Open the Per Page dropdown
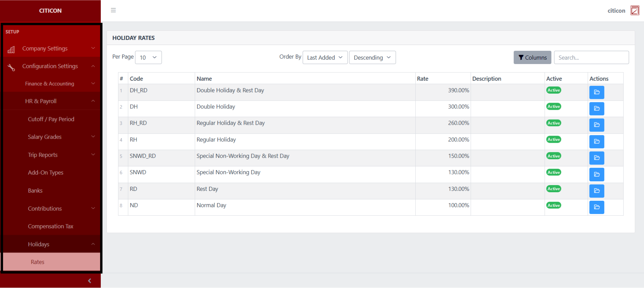This screenshot has height=288, width=644. click(x=148, y=58)
